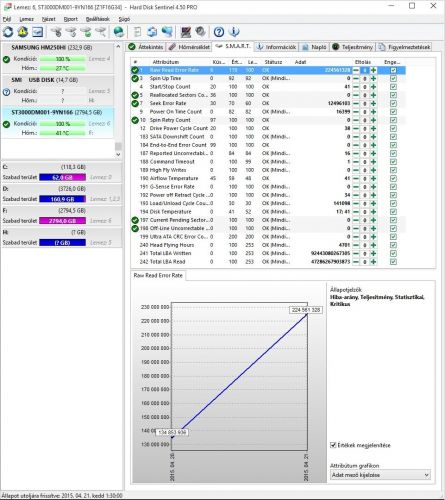The height and width of the screenshot is (500, 445).
Task: Select the Reallocated Sectors Count row
Action: click(x=268, y=95)
